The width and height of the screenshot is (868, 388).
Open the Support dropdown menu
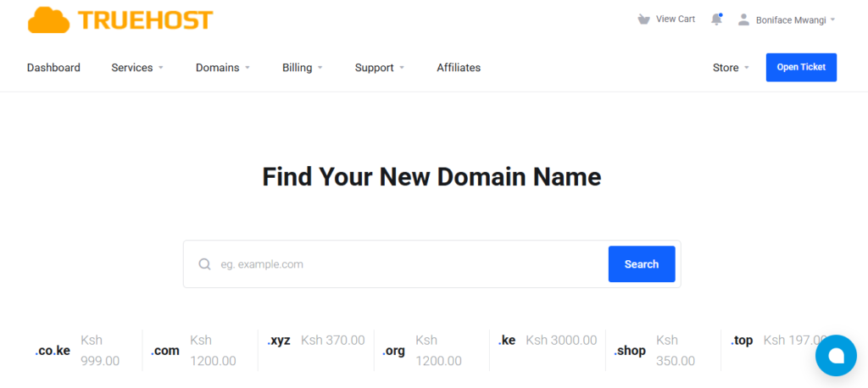point(379,68)
